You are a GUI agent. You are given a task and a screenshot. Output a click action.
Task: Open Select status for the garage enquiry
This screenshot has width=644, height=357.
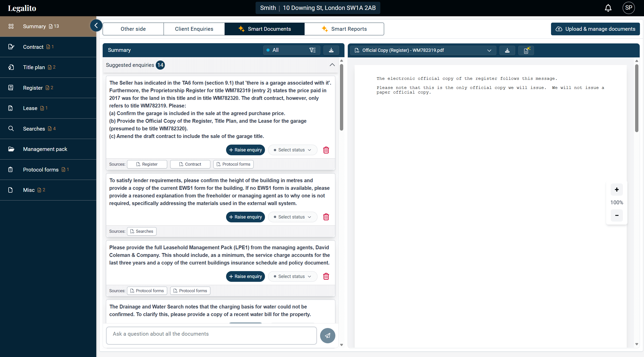[x=292, y=150]
